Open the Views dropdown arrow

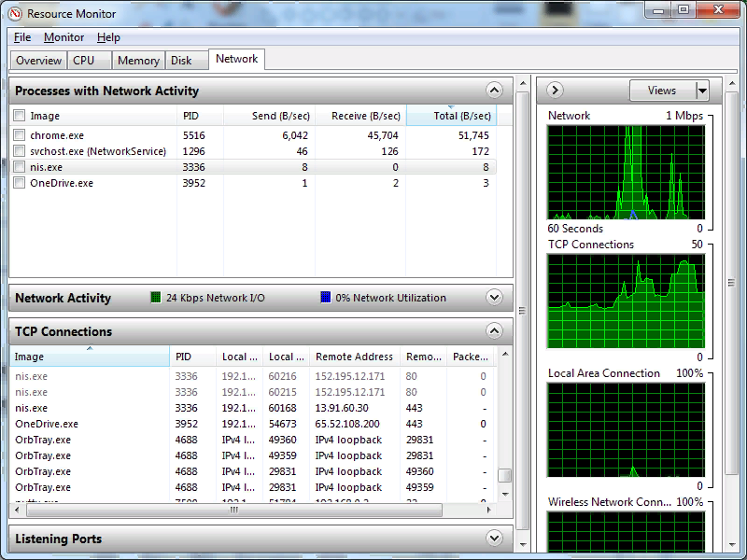pyautogui.click(x=702, y=91)
